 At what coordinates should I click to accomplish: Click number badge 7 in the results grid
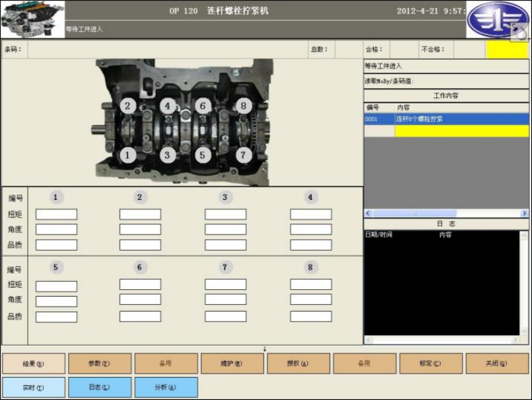tap(225, 268)
